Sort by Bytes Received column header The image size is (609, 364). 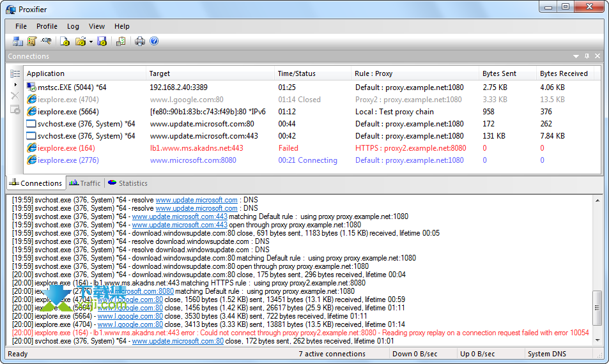(565, 73)
